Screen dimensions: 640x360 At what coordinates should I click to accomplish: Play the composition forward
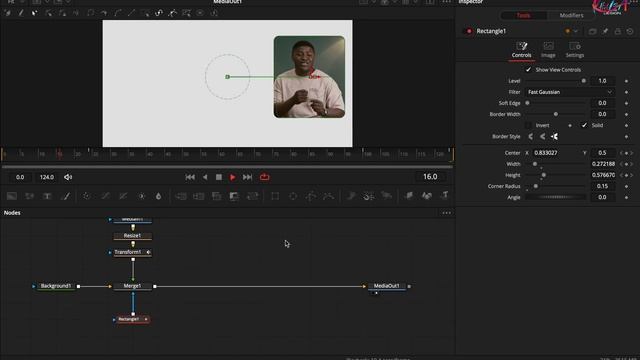click(233, 177)
